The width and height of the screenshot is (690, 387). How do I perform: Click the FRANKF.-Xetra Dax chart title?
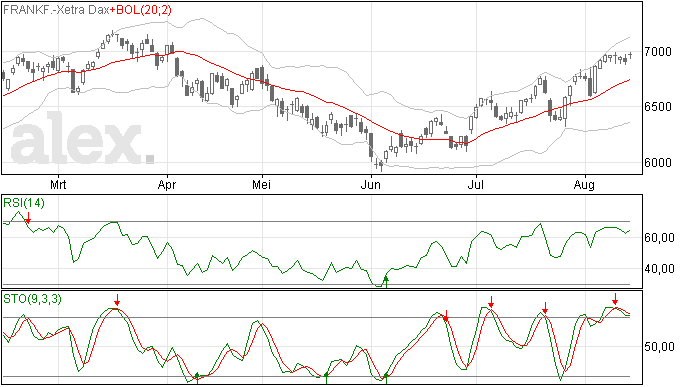pos(56,10)
